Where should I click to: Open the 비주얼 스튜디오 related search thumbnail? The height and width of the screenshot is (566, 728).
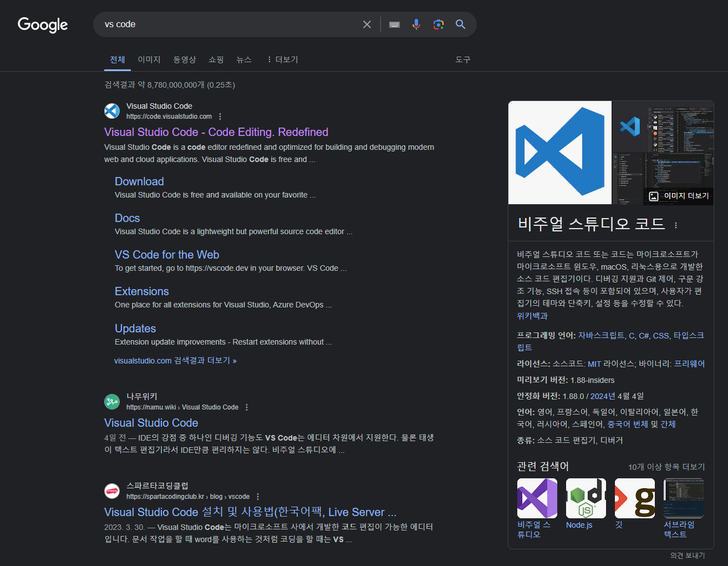click(x=537, y=498)
